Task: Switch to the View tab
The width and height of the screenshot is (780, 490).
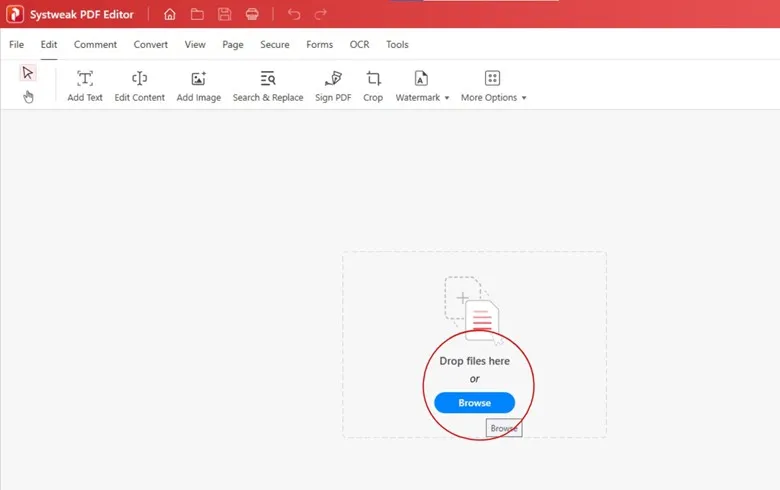Action: pos(195,44)
